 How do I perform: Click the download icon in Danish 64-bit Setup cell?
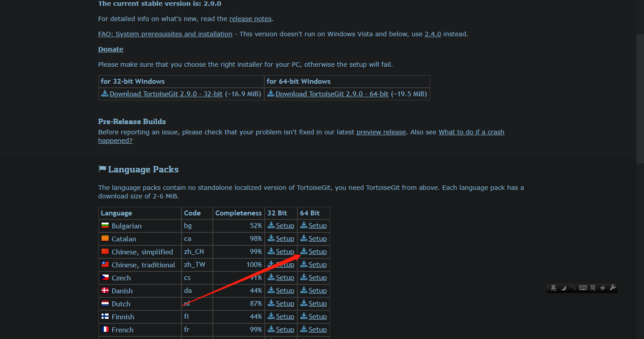(305, 290)
